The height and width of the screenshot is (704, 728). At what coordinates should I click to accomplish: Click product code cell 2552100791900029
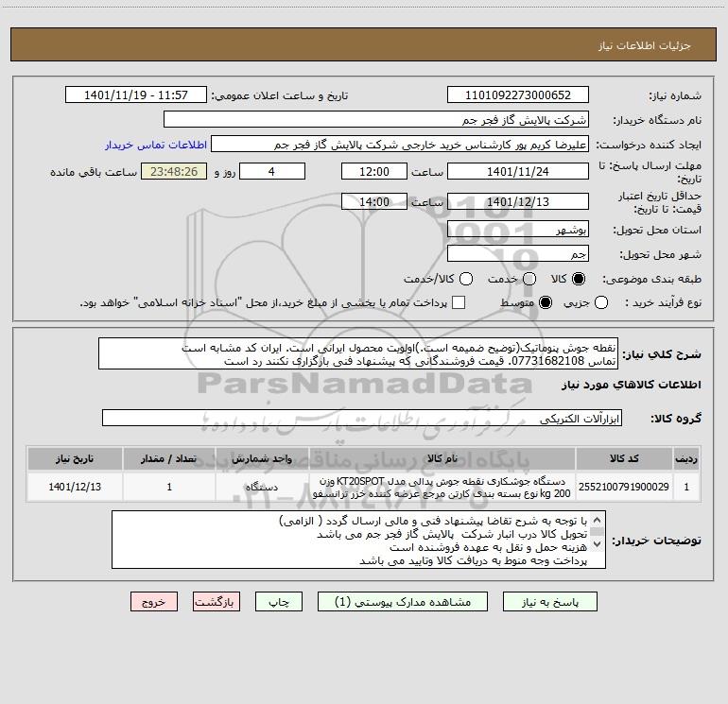point(624,487)
